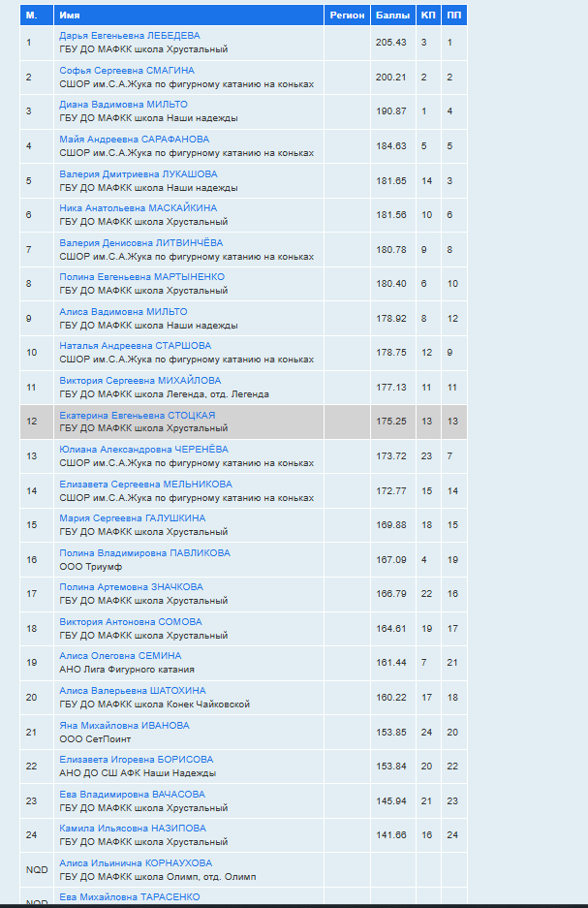Viewport: 588px width, 908px height.
Task: Open Алиса Вадимовна МИЛЬТО profile link
Action: (x=123, y=312)
